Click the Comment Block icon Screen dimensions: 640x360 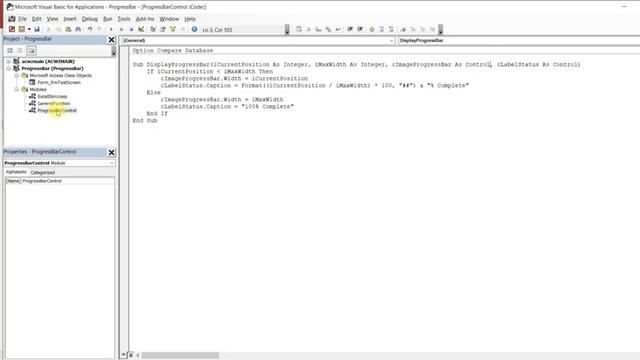382,29
